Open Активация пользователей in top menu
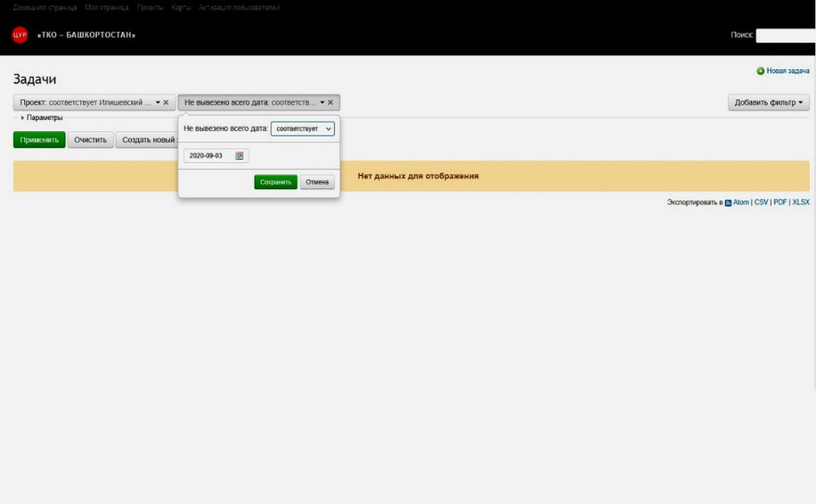Viewport: 816px width, 504px height. (239, 7)
